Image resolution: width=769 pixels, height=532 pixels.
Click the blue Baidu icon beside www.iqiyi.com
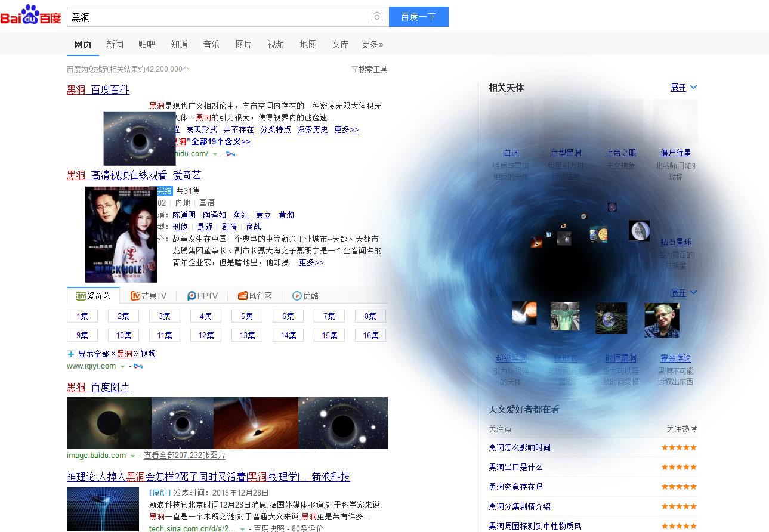[138, 366]
